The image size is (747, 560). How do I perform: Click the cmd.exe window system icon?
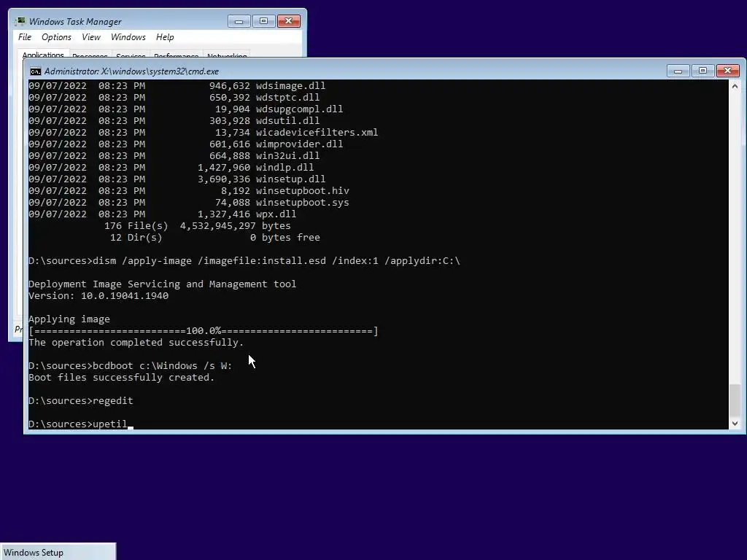tap(35, 71)
